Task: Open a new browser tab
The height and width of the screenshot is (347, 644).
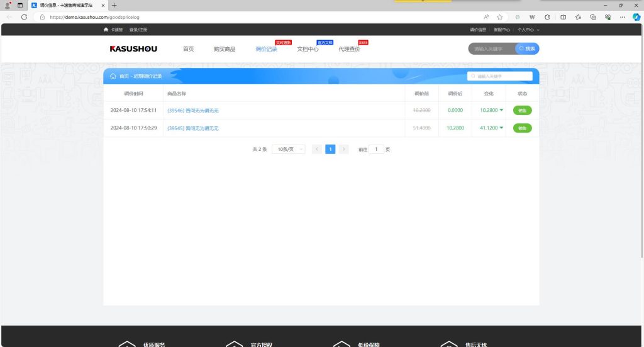Action: point(114,5)
